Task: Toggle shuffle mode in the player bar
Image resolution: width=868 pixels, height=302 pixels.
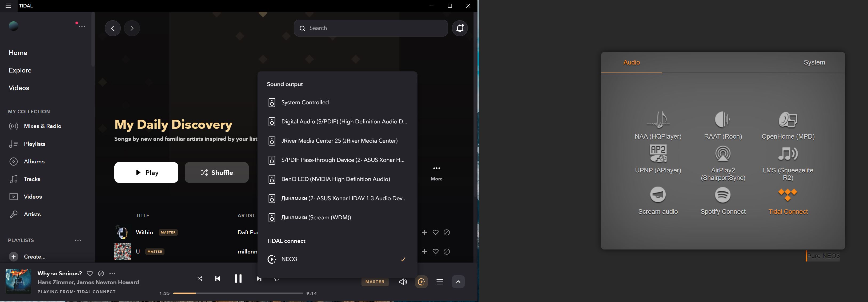Action: [x=200, y=279]
